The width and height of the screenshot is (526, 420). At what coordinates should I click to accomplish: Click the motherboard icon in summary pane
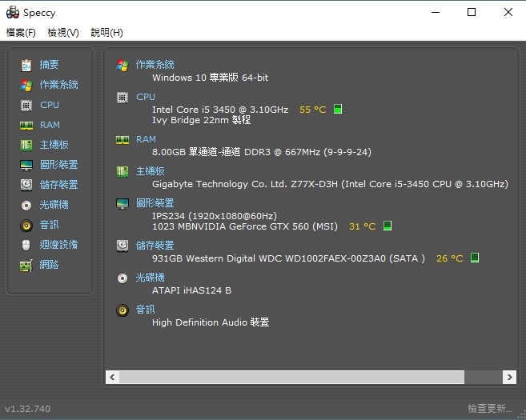tap(122, 172)
